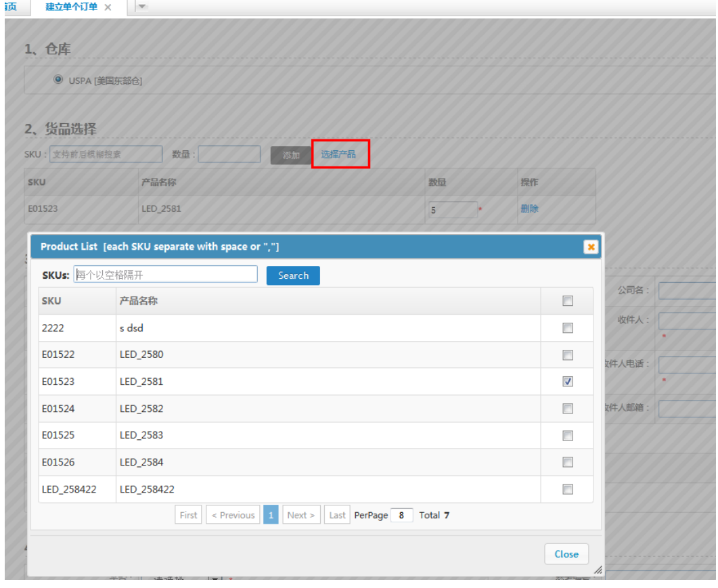
Task: Check the box for SKU 2222
Action: click(x=568, y=328)
